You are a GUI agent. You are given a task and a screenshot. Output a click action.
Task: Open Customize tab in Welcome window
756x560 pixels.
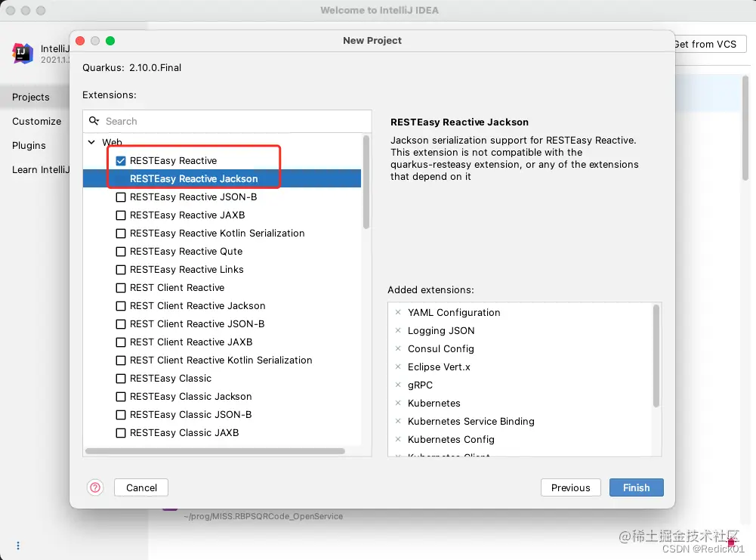(x=37, y=121)
